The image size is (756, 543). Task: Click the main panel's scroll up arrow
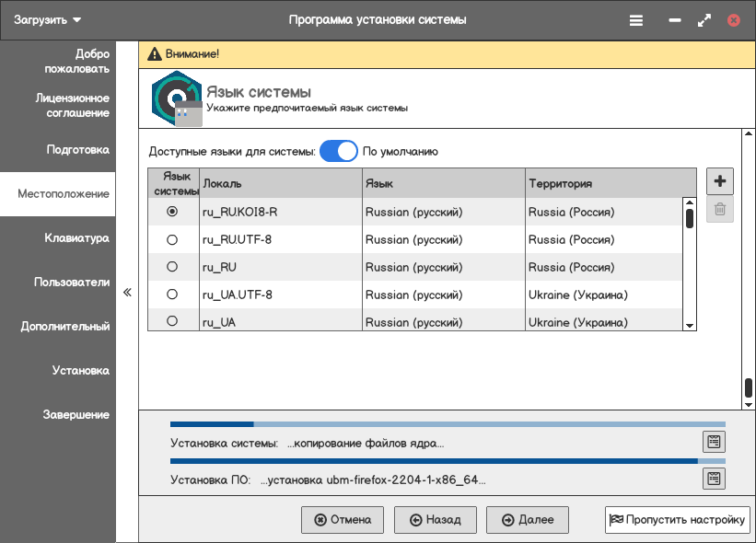pos(748,134)
